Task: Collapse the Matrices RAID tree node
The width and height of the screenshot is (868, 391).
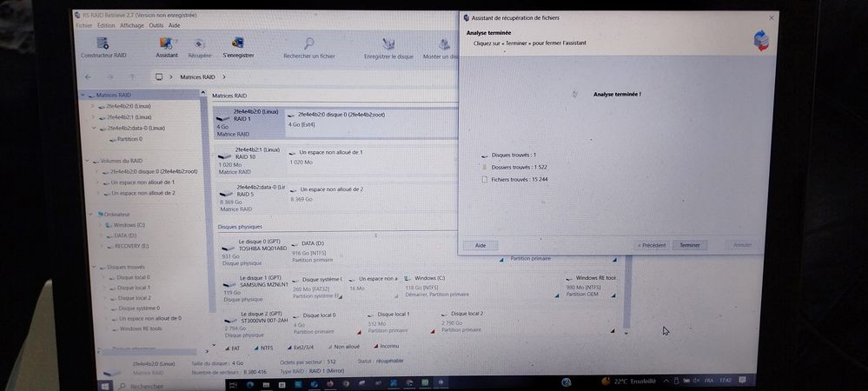Action: click(83, 96)
